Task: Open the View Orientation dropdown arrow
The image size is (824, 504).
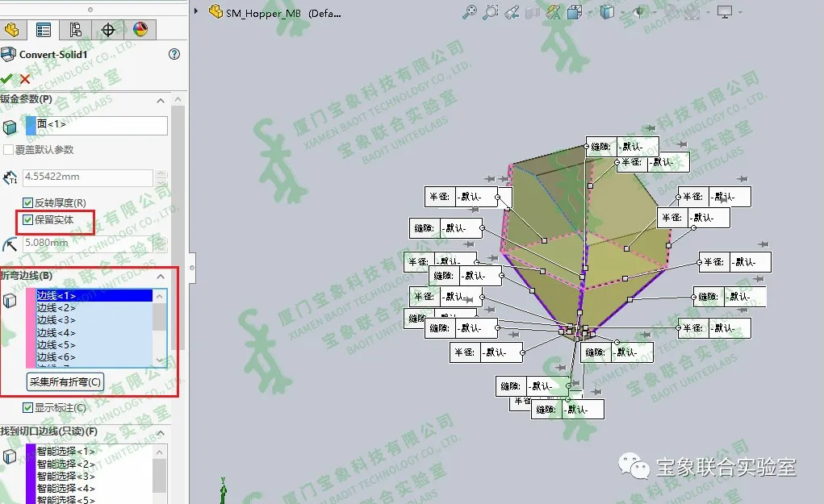Action: pos(589,13)
